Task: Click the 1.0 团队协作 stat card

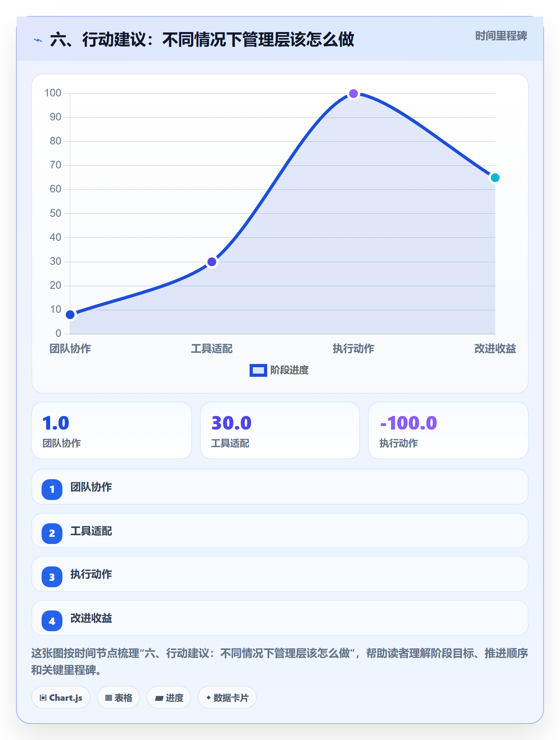Action: click(x=112, y=430)
